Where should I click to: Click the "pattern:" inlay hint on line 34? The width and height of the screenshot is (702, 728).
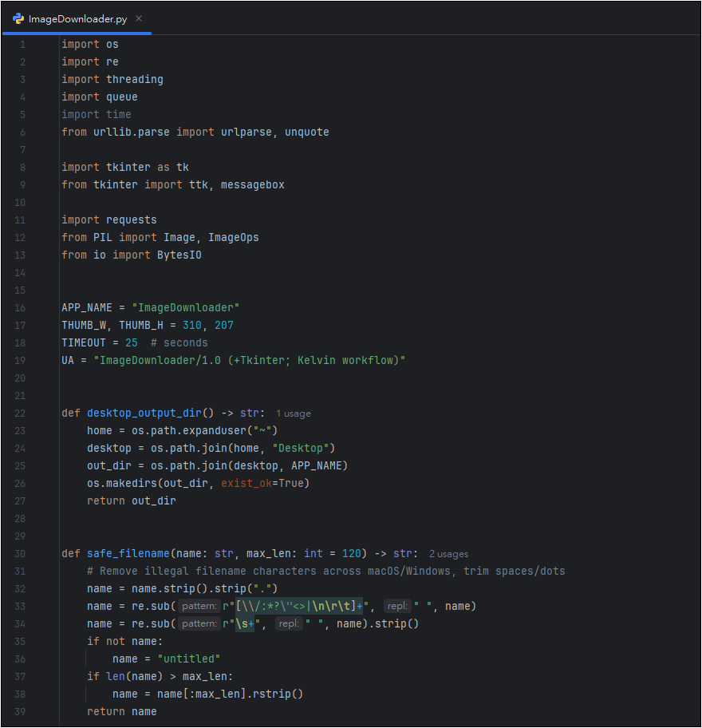pyautogui.click(x=199, y=624)
